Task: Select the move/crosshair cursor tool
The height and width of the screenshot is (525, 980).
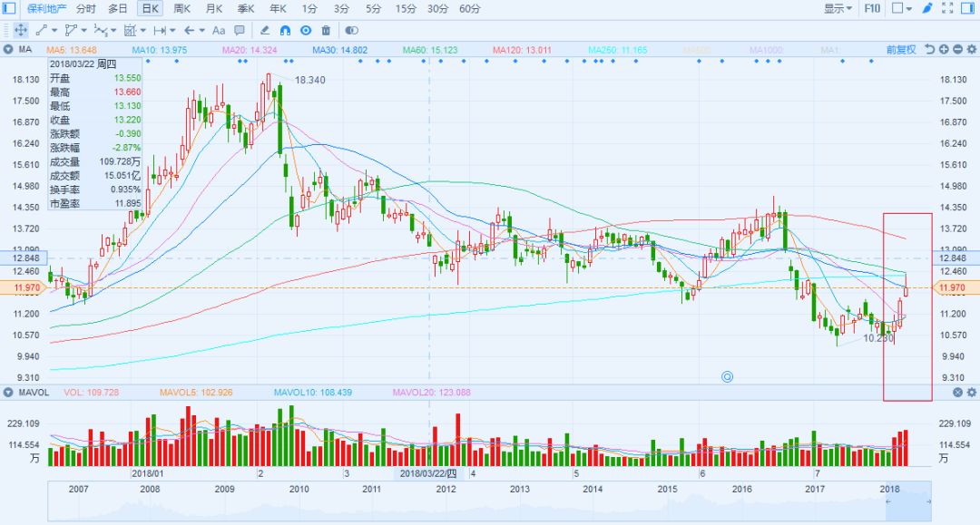Action: tap(21, 30)
